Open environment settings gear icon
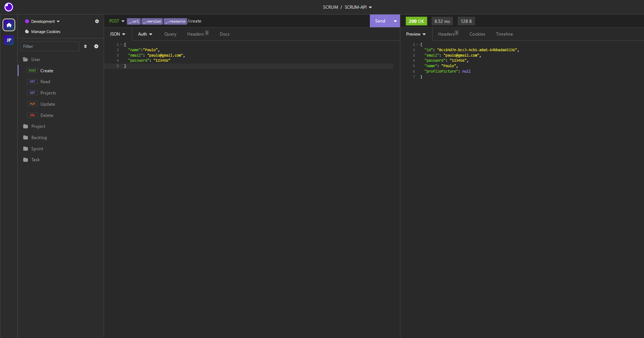Screen dimensions: 644x338 click(97, 21)
